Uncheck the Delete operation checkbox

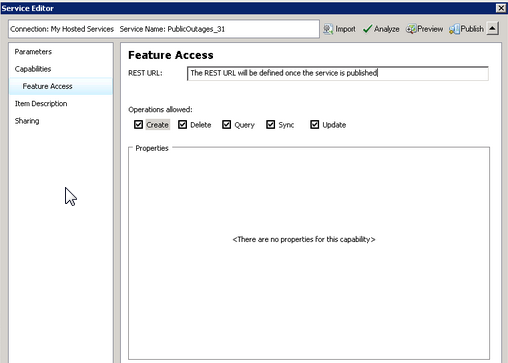pos(182,125)
